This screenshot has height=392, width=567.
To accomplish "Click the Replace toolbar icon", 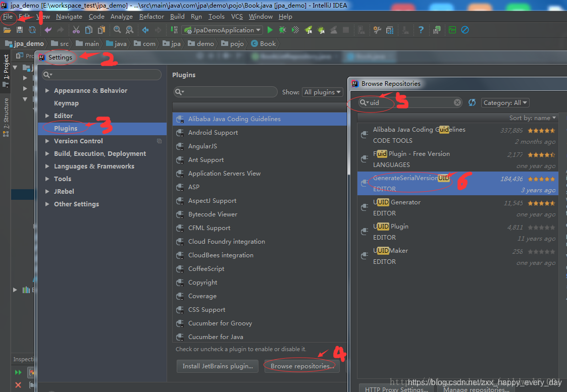I will tap(129, 30).
